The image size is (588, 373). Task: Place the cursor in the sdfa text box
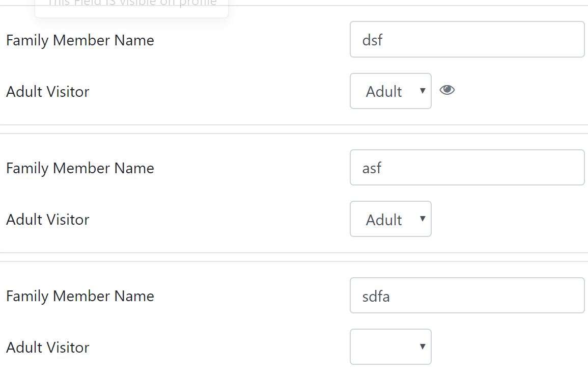[x=467, y=296]
